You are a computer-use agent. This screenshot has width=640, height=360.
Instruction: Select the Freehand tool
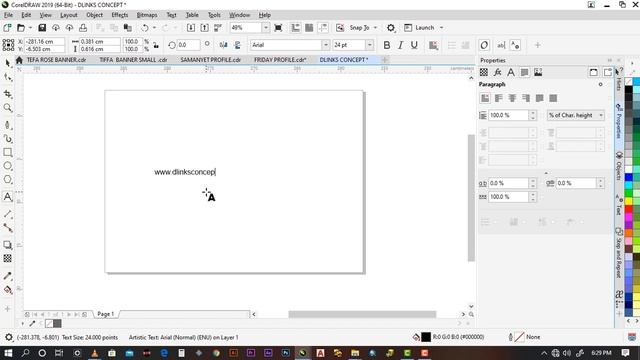(8, 124)
